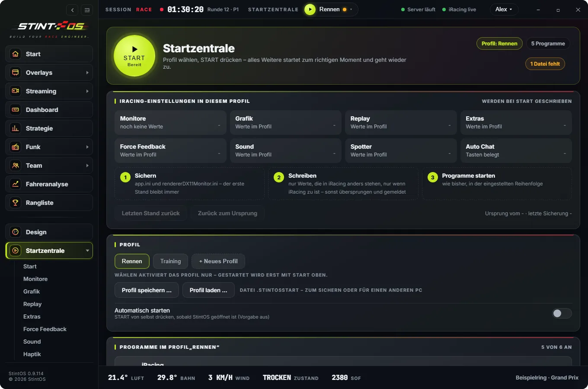Collapse the sidebar with the left chevron icon
588x389 pixels.
(73, 10)
